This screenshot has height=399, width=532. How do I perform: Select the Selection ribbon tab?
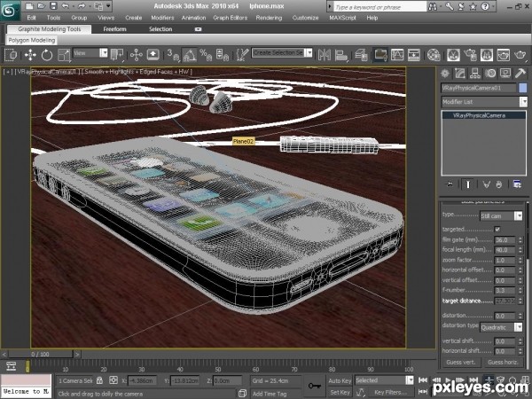point(160,29)
